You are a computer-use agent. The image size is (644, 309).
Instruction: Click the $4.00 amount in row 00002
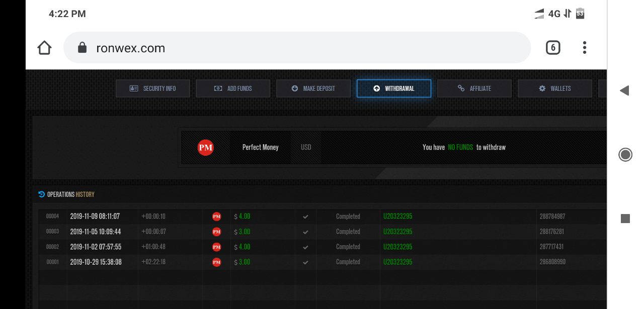(x=243, y=247)
